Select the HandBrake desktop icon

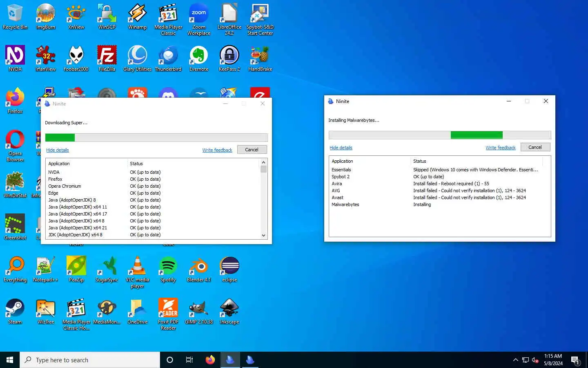[260, 58]
